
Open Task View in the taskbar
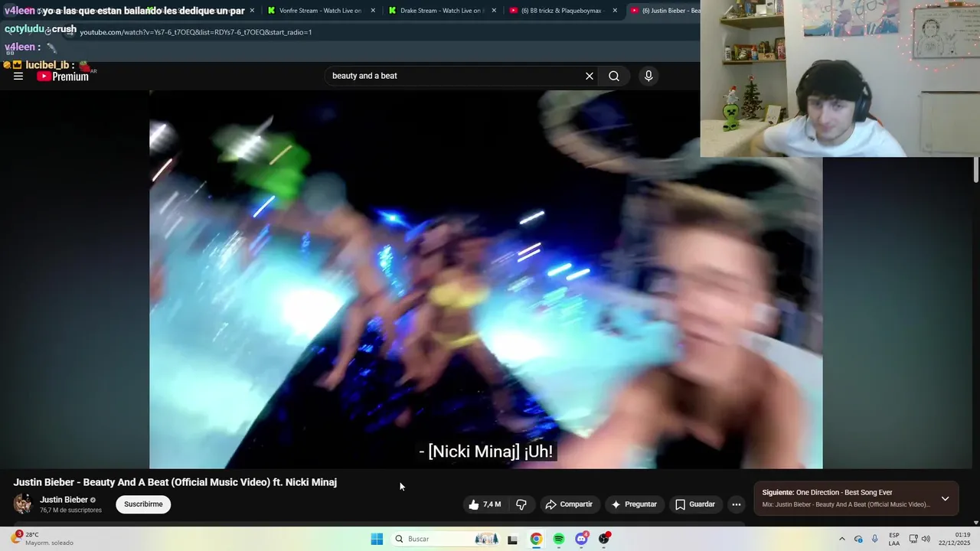[512, 540]
